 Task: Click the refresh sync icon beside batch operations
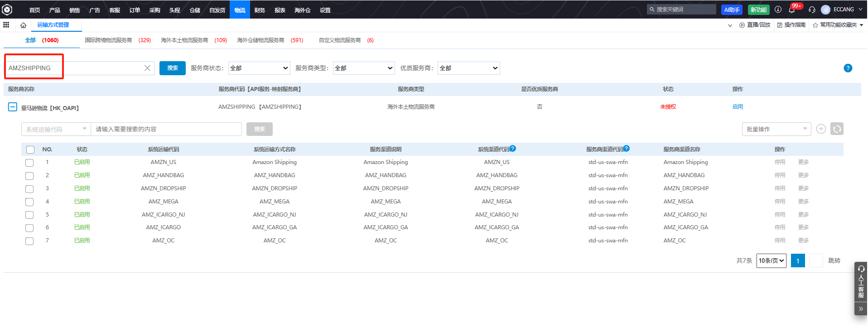pos(837,129)
